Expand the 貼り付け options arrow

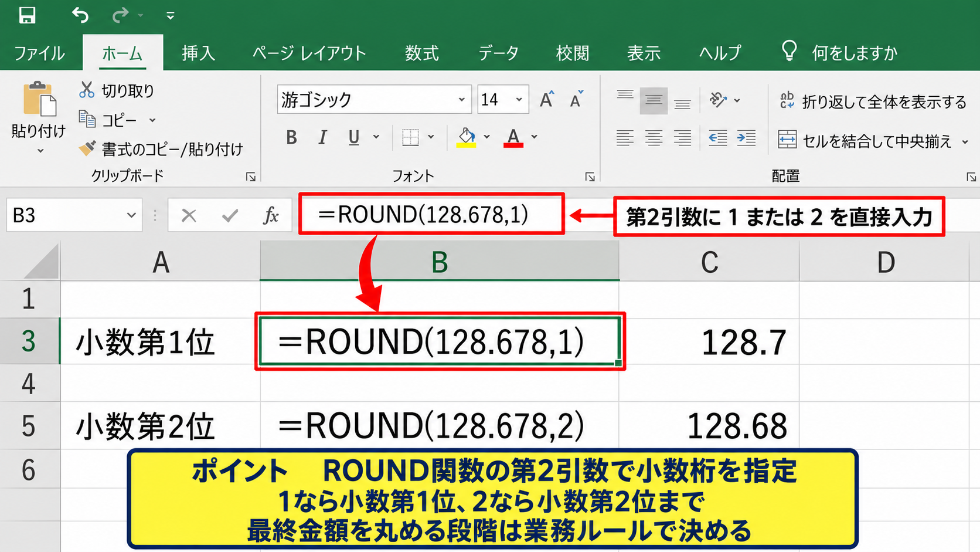(40, 151)
